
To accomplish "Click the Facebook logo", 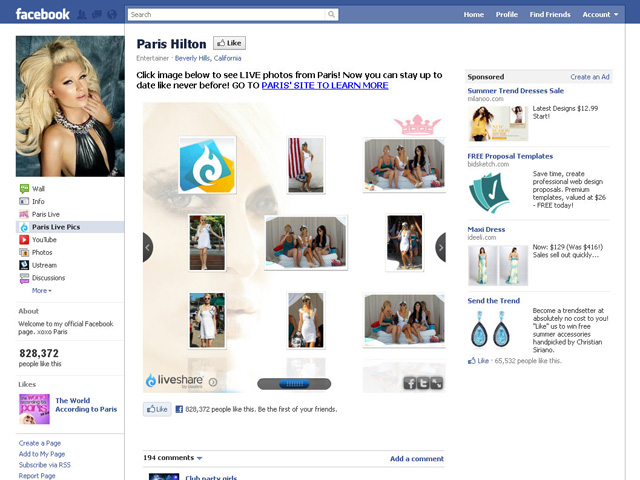I will click(42, 14).
